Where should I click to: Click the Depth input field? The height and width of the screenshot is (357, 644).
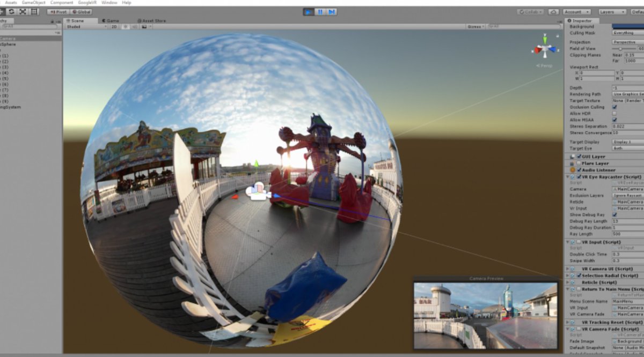click(x=628, y=87)
